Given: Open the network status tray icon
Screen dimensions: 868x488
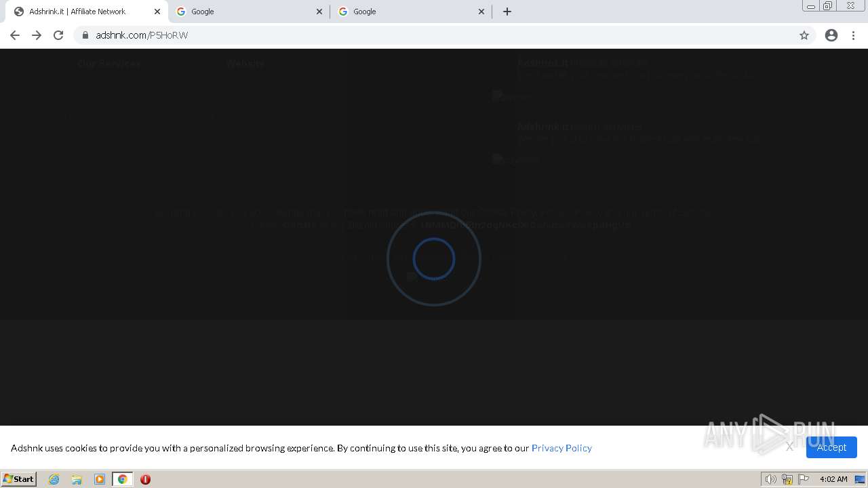Looking at the screenshot, I should [x=787, y=479].
